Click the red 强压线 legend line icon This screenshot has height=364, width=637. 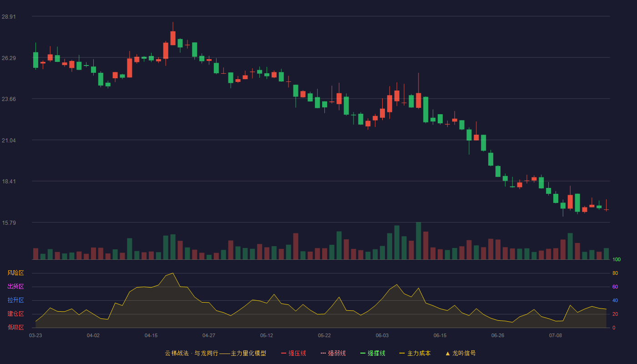(283, 353)
